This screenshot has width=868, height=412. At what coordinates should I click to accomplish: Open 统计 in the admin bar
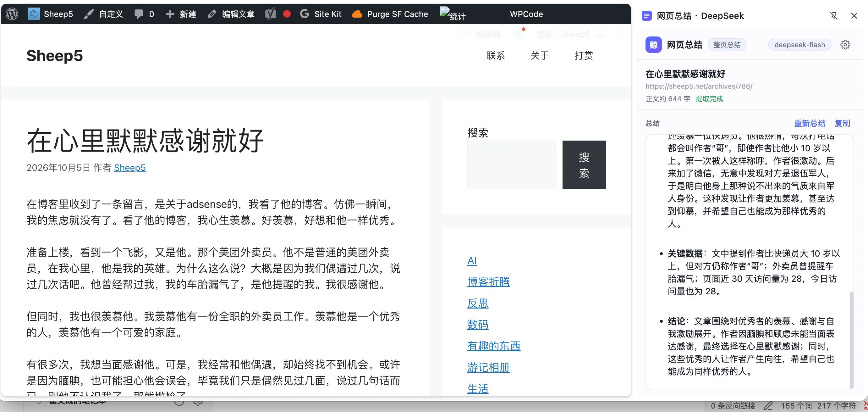pyautogui.click(x=453, y=14)
